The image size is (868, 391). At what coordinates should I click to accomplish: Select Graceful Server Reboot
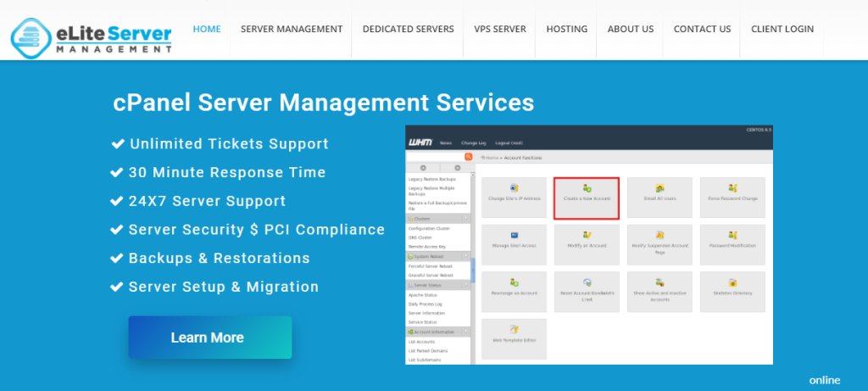pos(431,276)
